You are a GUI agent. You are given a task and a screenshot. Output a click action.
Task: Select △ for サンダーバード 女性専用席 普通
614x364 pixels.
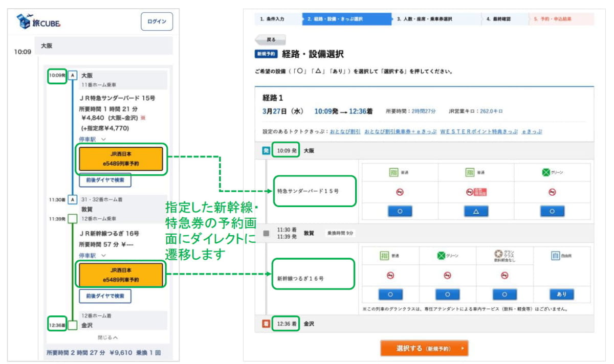476,211
